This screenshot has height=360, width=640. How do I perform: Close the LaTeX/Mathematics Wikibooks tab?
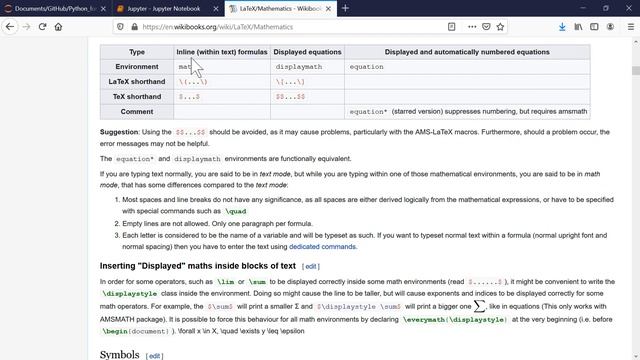click(328, 9)
